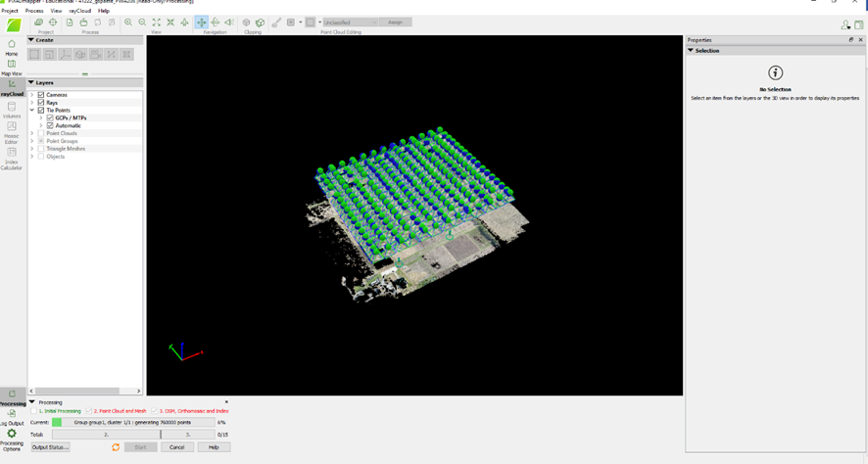
Task: Open the Volumes view in sidebar
Action: click(11, 110)
